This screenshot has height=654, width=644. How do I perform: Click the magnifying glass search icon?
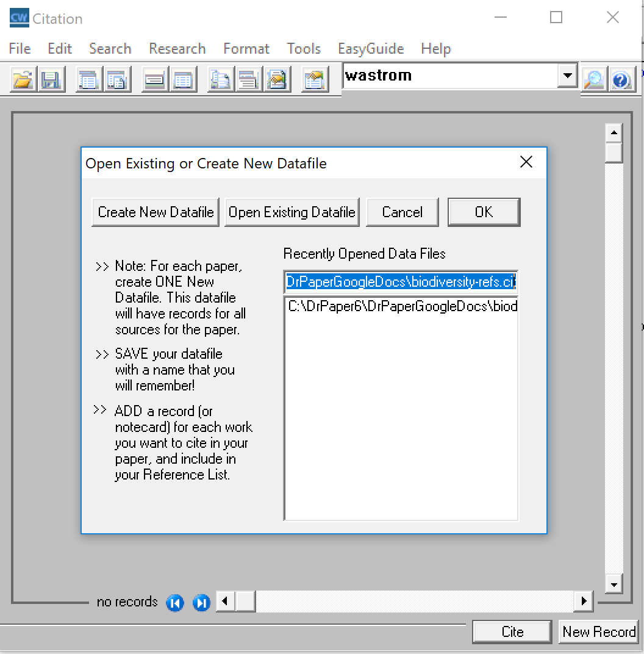pos(593,79)
